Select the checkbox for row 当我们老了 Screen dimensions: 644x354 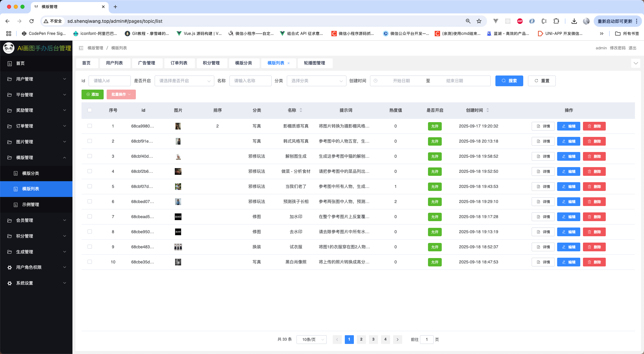coord(90,187)
